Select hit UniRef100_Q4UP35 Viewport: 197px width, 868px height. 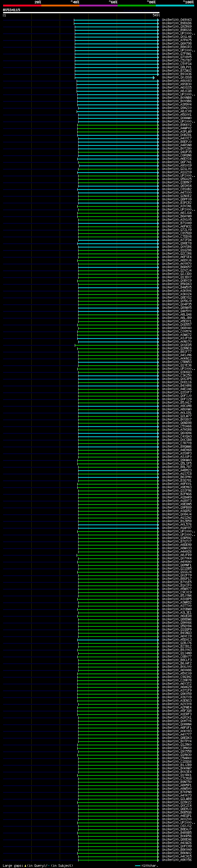pyautogui.click(x=176, y=152)
